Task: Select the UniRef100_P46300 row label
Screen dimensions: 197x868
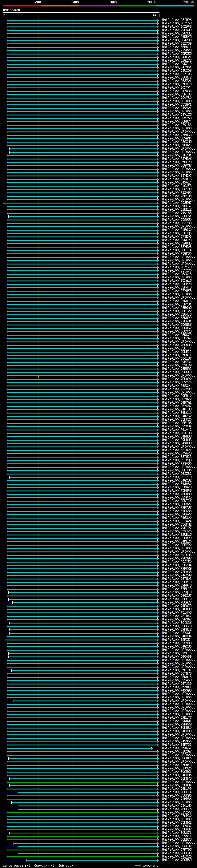Action: point(177,518)
